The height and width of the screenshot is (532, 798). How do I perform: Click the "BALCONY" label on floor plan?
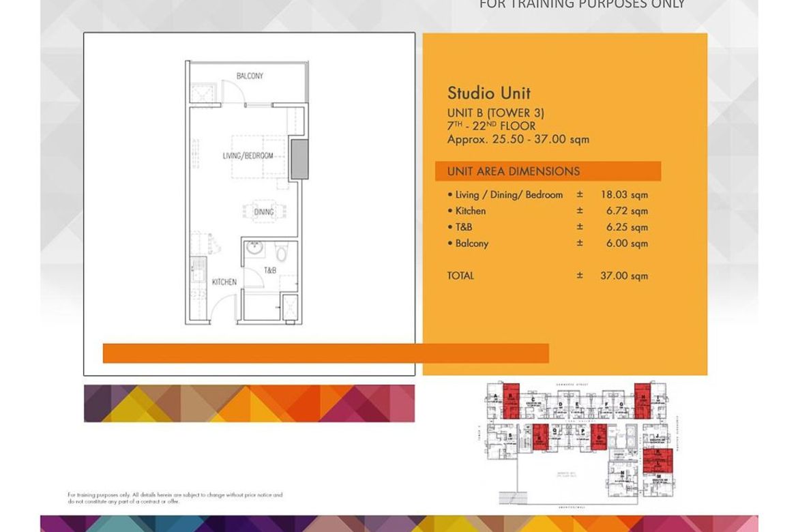point(250,76)
